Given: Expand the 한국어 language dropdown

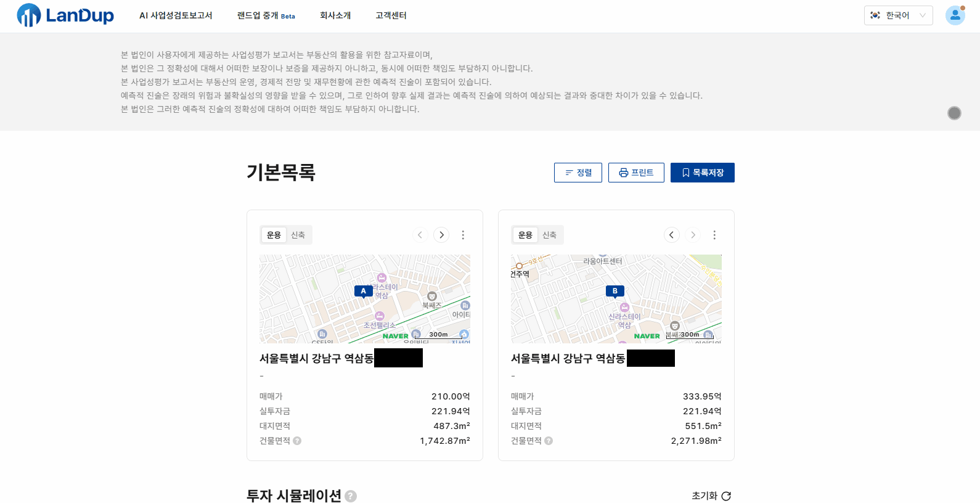Looking at the screenshot, I should (898, 15).
